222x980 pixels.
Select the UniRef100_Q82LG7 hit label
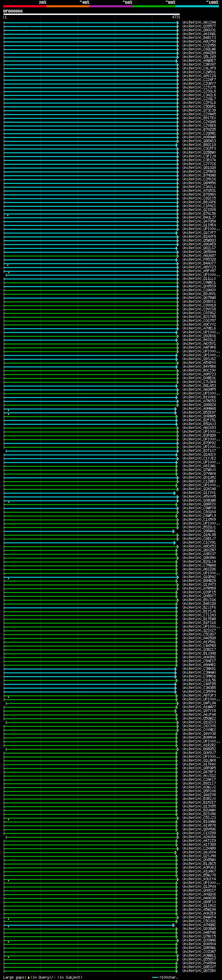[199, 248]
